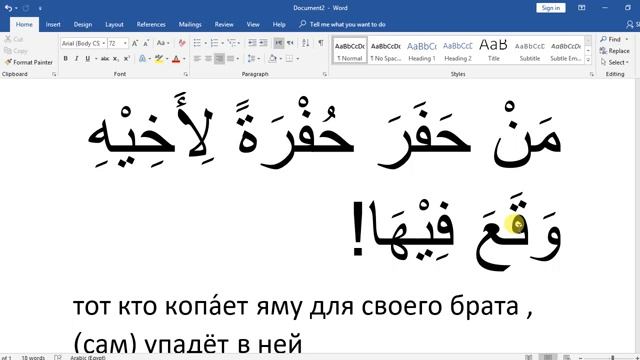Click the Sign in button
Screen dimensions: 640x360
[551, 8]
